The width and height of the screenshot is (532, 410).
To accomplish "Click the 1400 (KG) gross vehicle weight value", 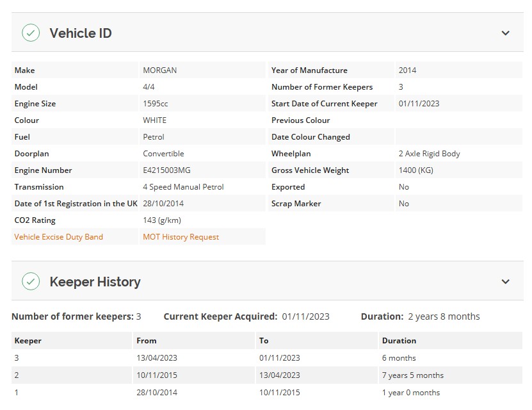I will (415, 170).
